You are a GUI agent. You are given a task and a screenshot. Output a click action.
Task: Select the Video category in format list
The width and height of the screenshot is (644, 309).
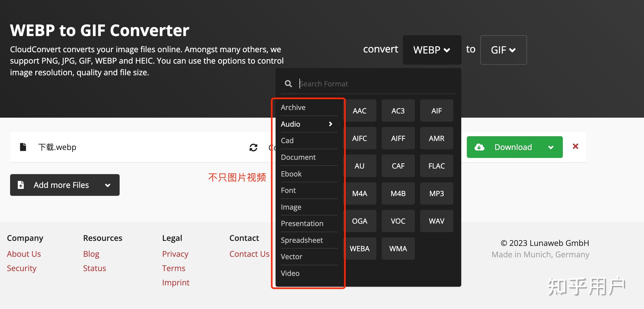290,273
